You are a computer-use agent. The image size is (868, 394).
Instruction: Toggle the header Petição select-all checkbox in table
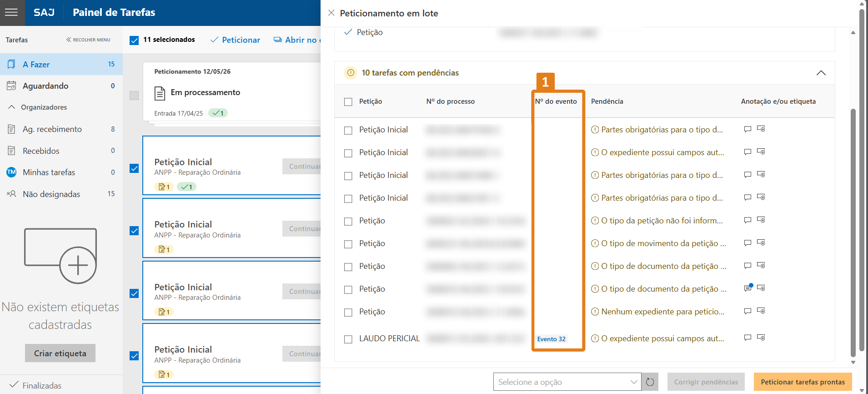(x=348, y=102)
